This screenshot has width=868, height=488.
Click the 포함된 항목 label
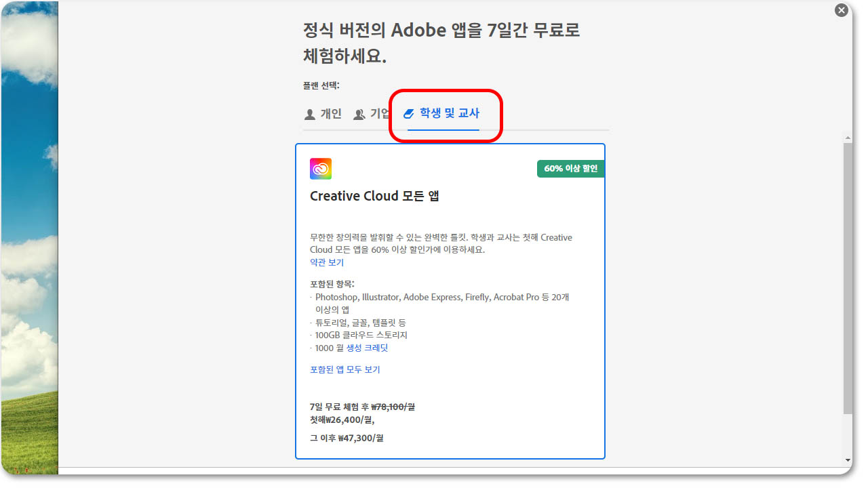[332, 284]
